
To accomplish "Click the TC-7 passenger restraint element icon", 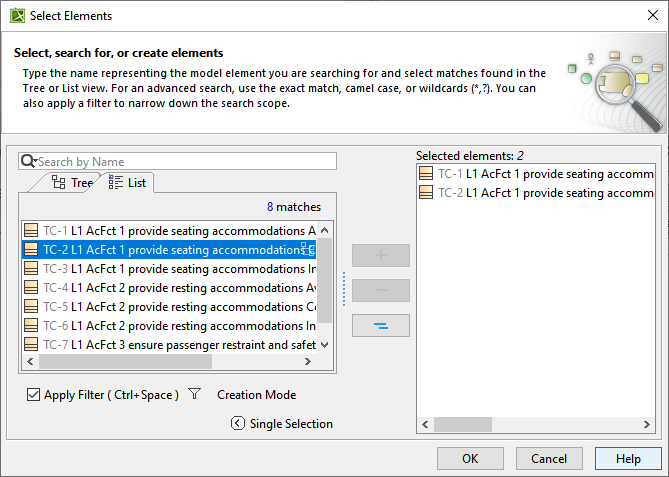I will click(x=31, y=345).
